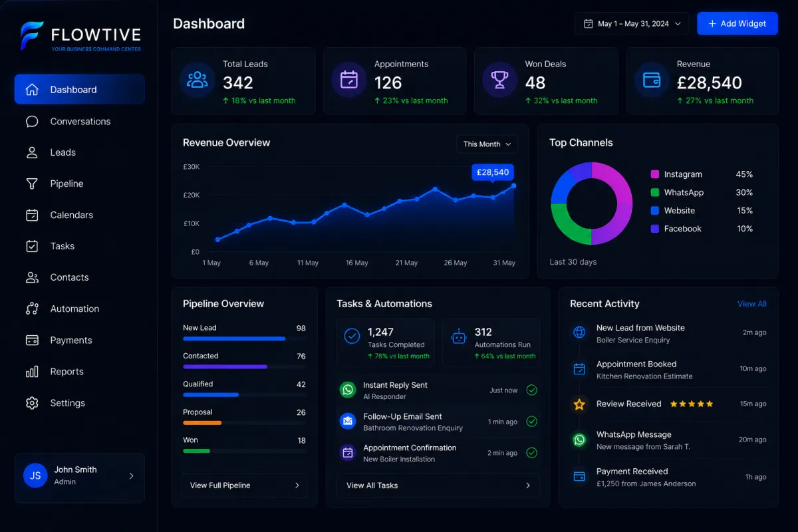This screenshot has height=532, width=798.
Task: Click the Add Widget button
Action: pyautogui.click(x=737, y=23)
